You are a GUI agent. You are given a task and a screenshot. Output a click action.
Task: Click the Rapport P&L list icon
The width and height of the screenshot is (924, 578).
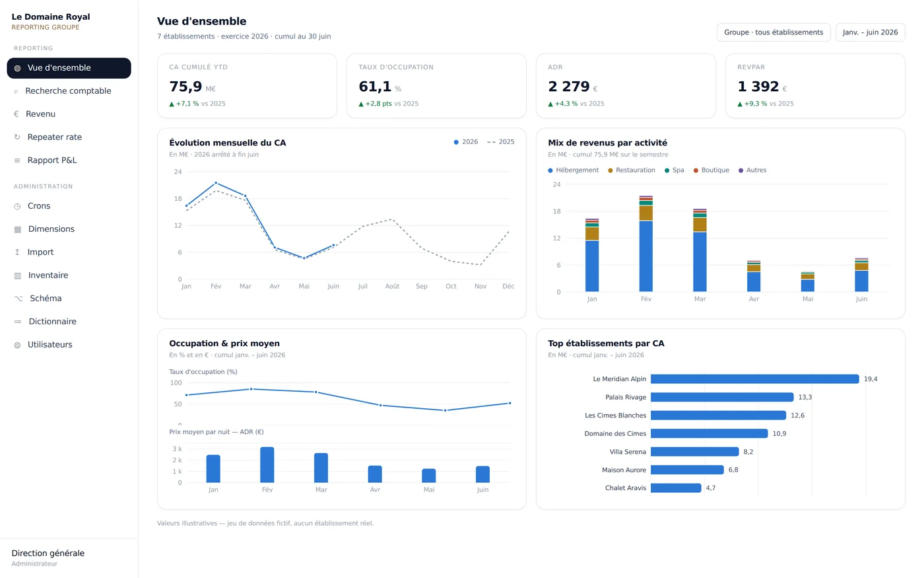coord(17,161)
